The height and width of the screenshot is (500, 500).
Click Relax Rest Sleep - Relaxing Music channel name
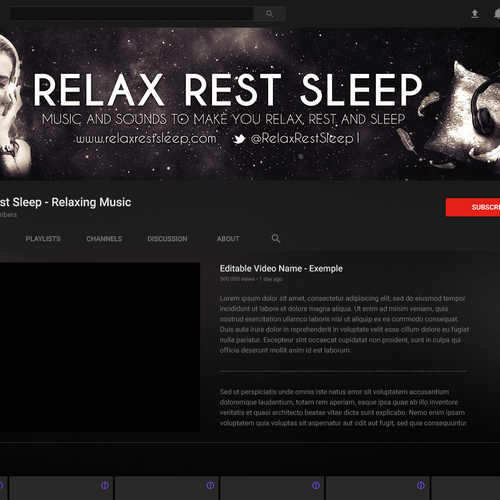tap(65, 202)
